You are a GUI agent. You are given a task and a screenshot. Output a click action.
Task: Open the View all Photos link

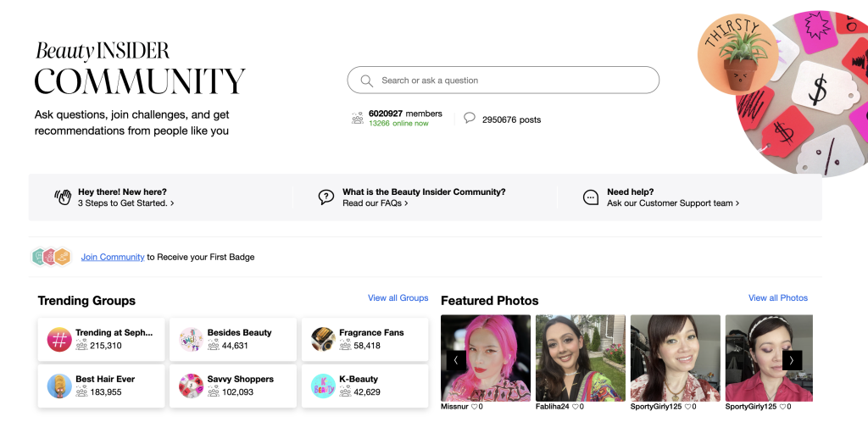pos(777,298)
